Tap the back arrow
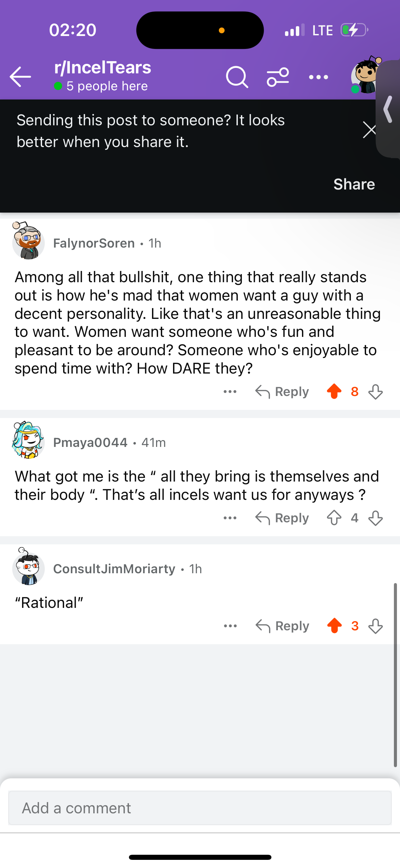Screen dimensions: 400x868 [20, 77]
